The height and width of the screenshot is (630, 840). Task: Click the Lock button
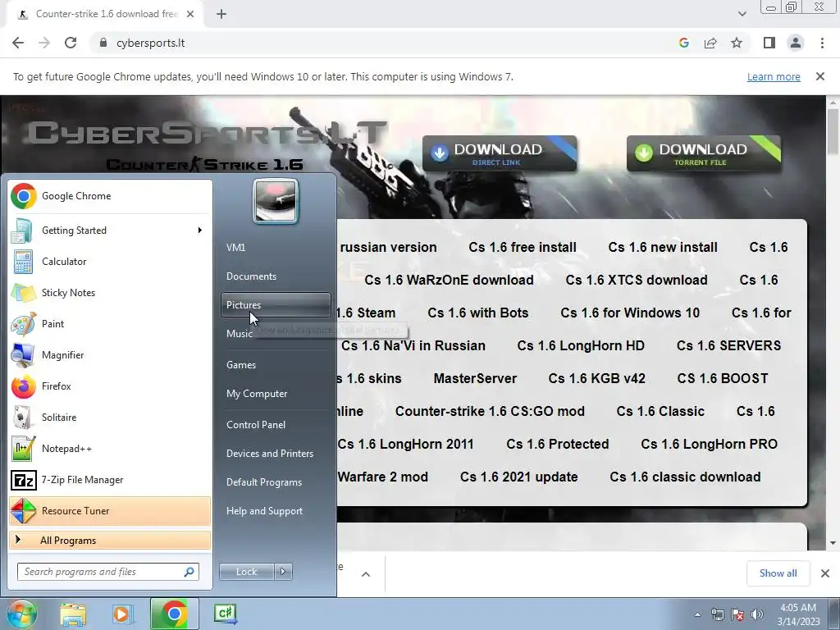(247, 572)
